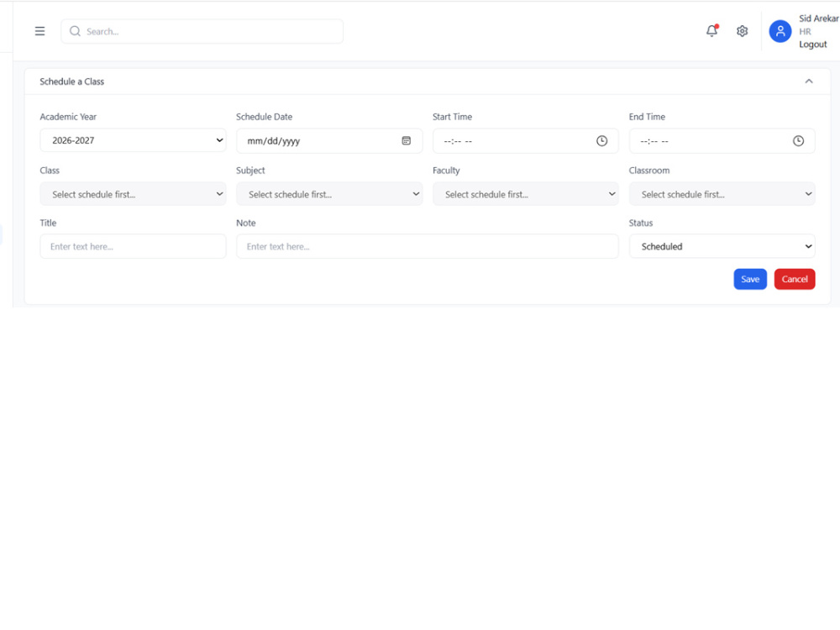Focus the Search input field
This screenshot has height=630, width=840.
coord(202,31)
